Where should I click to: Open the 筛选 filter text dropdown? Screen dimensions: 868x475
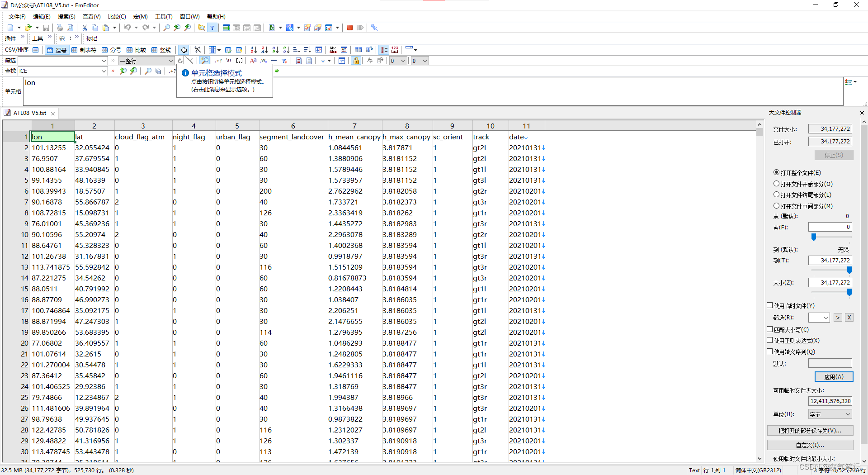104,61
